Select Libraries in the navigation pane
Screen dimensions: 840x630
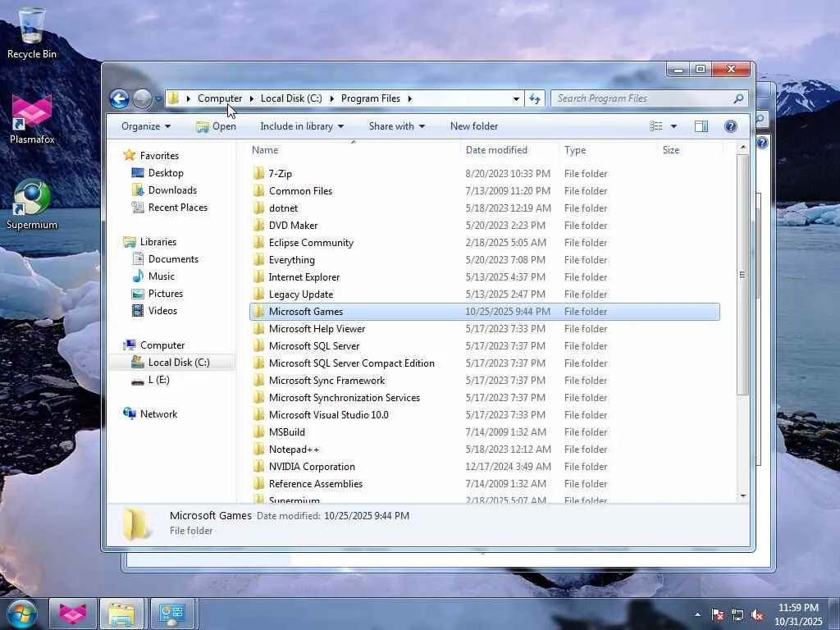(x=158, y=242)
